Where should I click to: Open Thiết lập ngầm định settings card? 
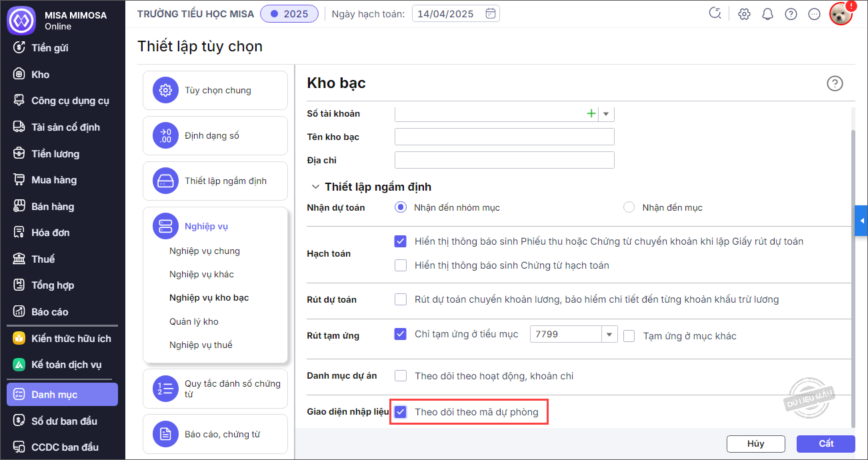215,181
